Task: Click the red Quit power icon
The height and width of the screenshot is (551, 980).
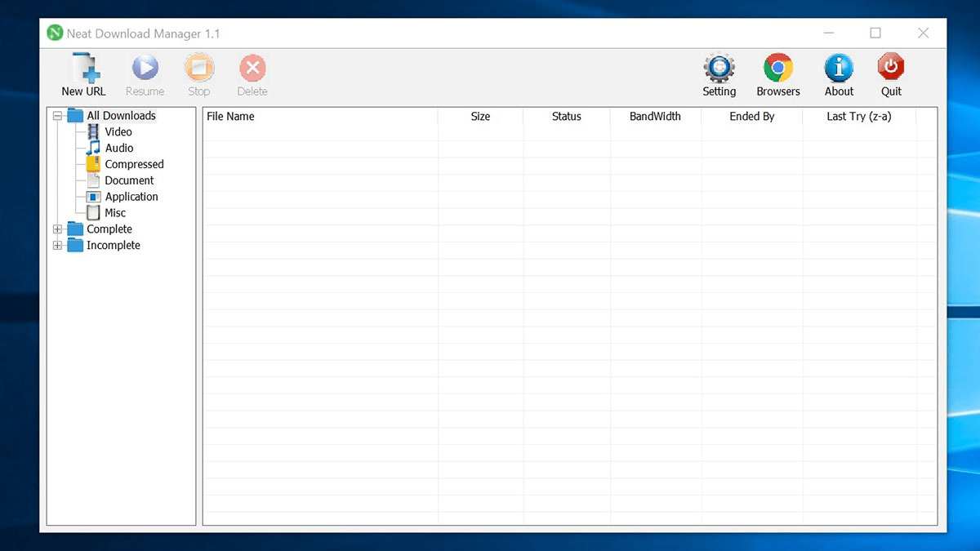Action: (x=891, y=69)
